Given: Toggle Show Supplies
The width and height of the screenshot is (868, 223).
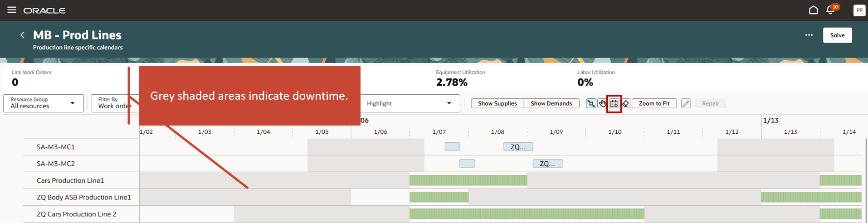Looking at the screenshot, I should click(x=497, y=103).
